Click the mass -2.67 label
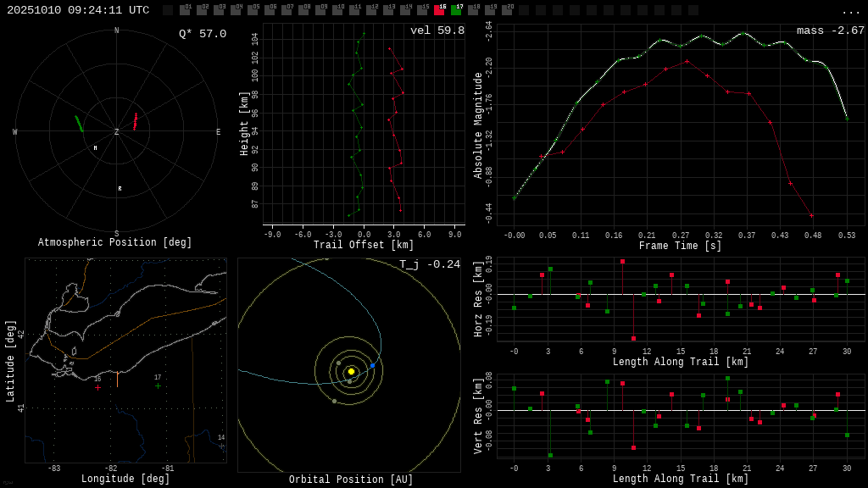This screenshot has width=868, height=488. click(830, 31)
